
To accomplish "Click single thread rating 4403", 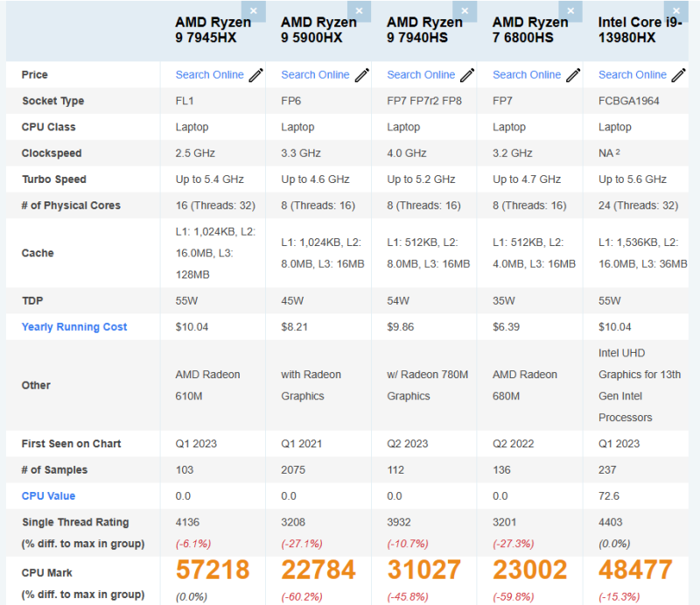I will coord(610,523).
